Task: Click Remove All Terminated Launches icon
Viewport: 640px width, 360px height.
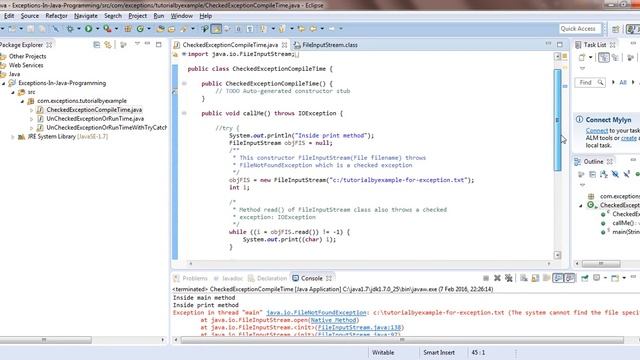Action: (509, 278)
